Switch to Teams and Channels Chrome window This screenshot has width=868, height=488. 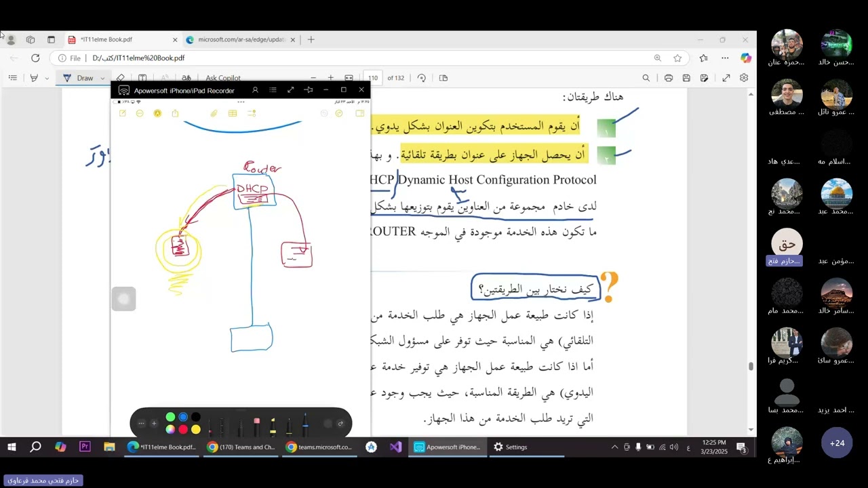(241, 447)
